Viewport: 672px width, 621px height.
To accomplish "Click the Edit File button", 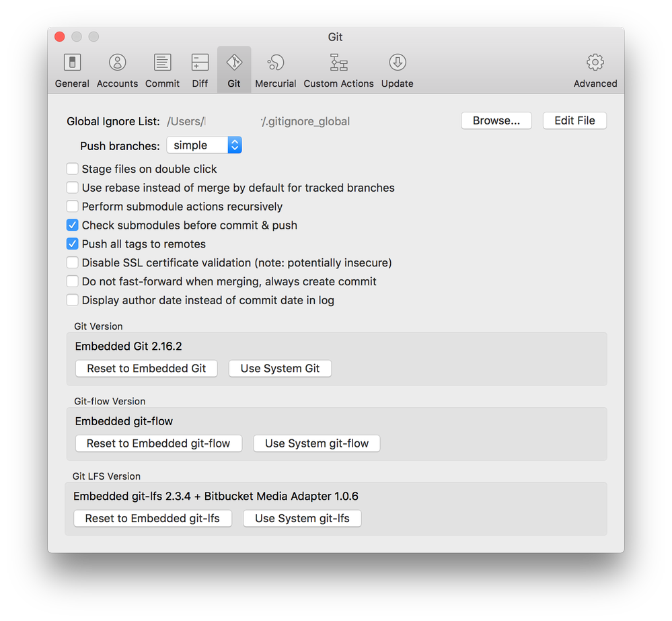I will tap(574, 121).
